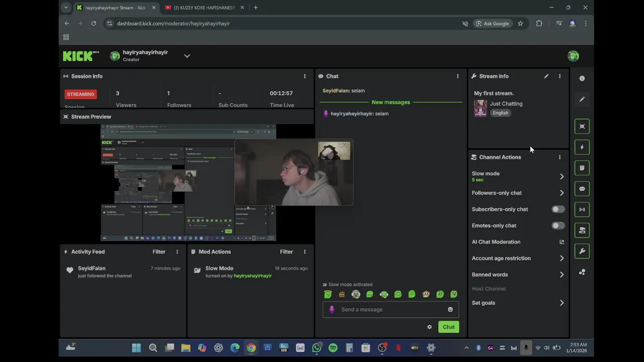
Task: Toggle the wrench Stream info sidebar icon
Action: coord(582,251)
